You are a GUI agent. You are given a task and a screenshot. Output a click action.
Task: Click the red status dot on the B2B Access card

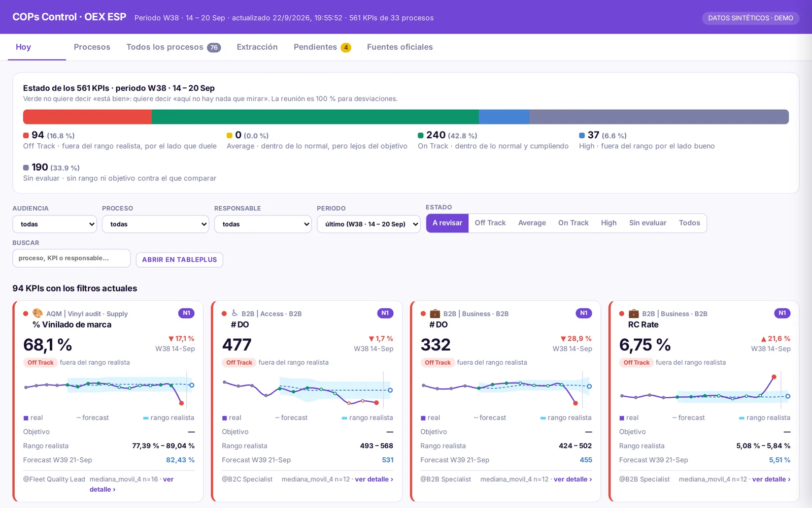(224, 313)
